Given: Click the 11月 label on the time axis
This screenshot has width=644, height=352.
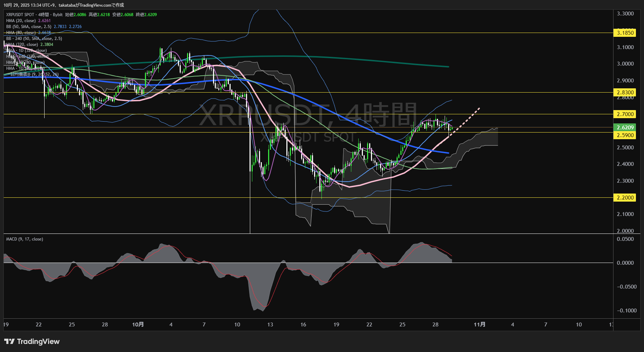Looking at the screenshot, I should point(480,325).
